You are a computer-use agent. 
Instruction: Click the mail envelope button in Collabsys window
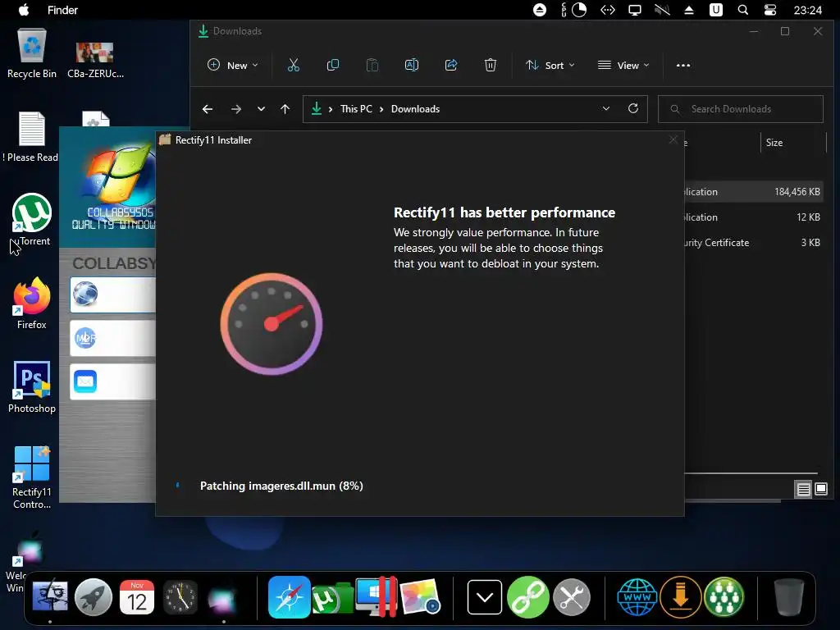coord(112,381)
